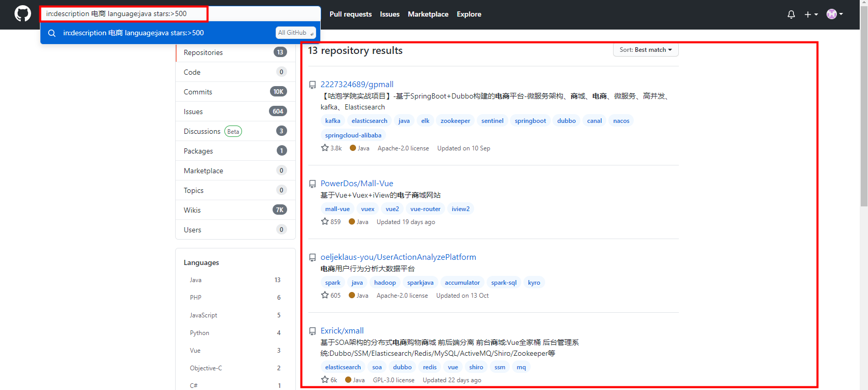Image resolution: width=868 pixels, height=390 pixels.
Task: Select the Wikis result category
Action: (236, 210)
